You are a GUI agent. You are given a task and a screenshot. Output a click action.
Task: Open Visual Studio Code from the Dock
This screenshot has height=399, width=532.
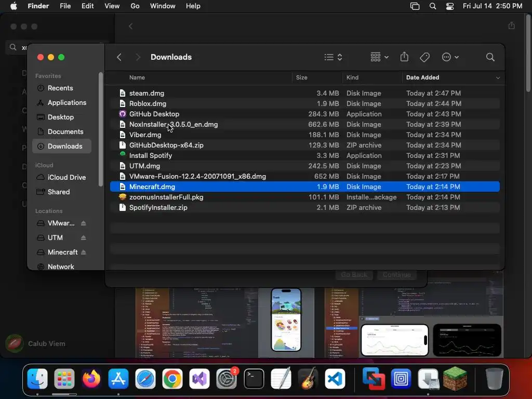tap(335, 378)
